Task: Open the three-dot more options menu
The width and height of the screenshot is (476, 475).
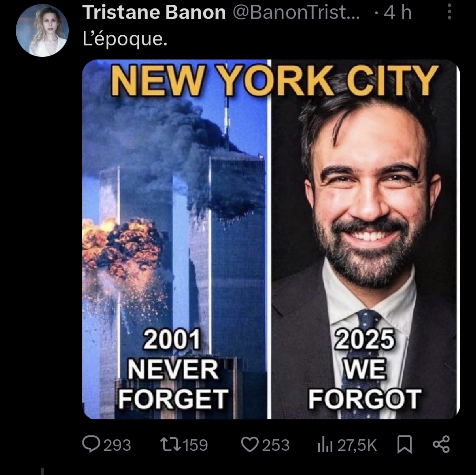Action: (x=449, y=12)
